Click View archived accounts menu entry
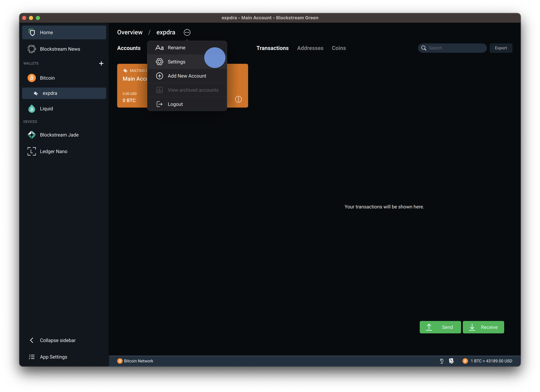Image resolution: width=540 pixels, height=392 pixels. coord(187,90)
